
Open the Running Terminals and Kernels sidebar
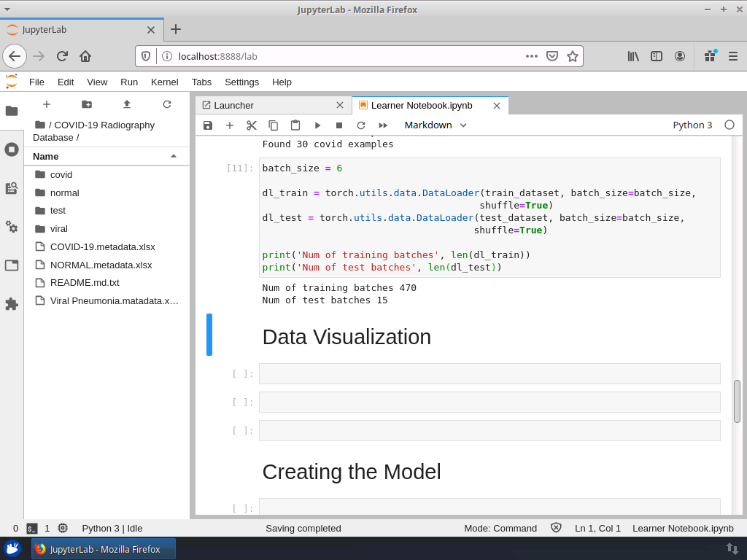coord(12,149)
